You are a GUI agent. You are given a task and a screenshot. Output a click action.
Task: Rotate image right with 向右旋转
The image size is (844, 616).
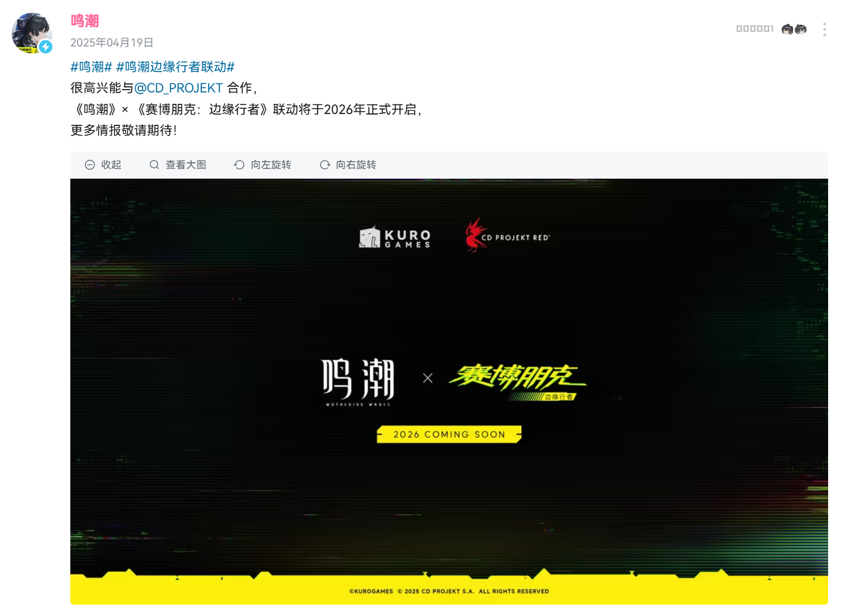coord(348,164)
